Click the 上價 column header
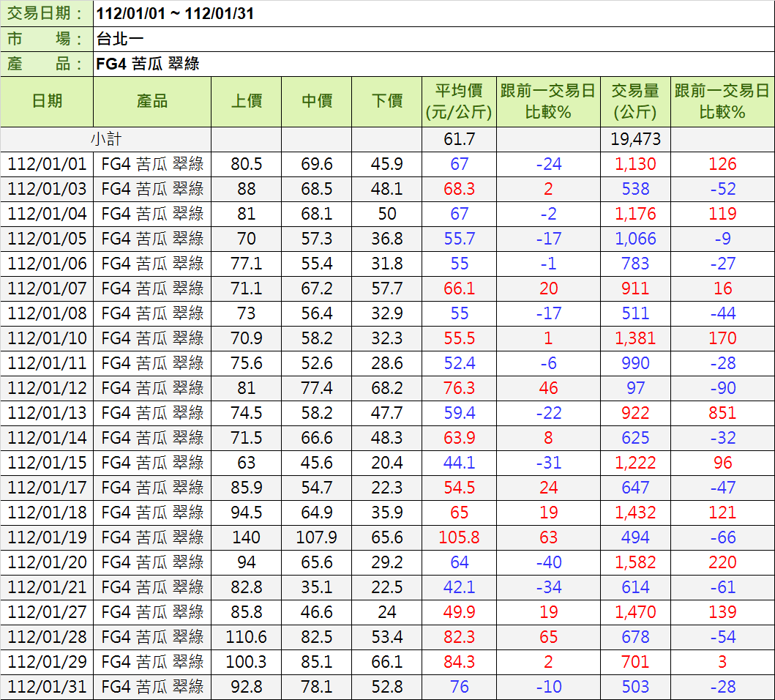 [x=247, y=102]
